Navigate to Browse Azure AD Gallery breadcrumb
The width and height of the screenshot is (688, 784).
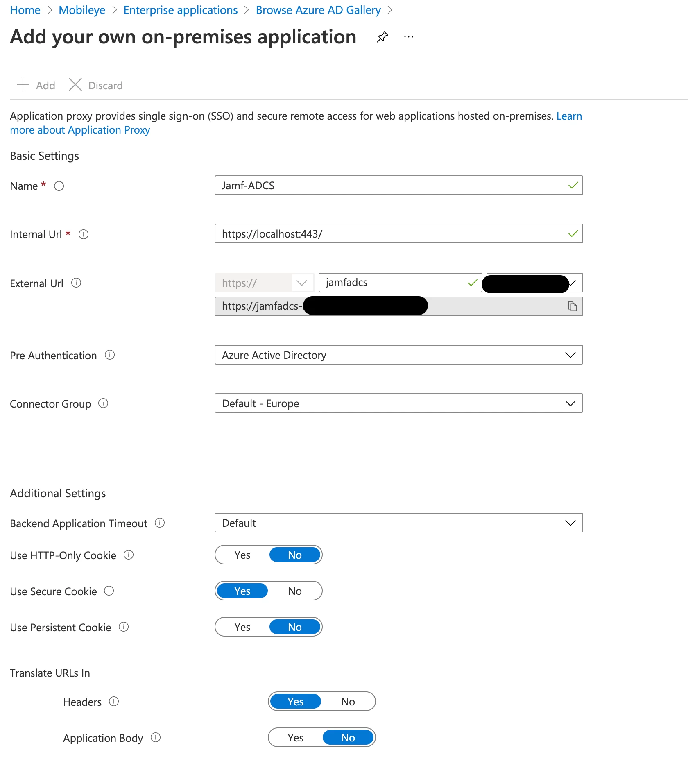[x=318, y=10]
